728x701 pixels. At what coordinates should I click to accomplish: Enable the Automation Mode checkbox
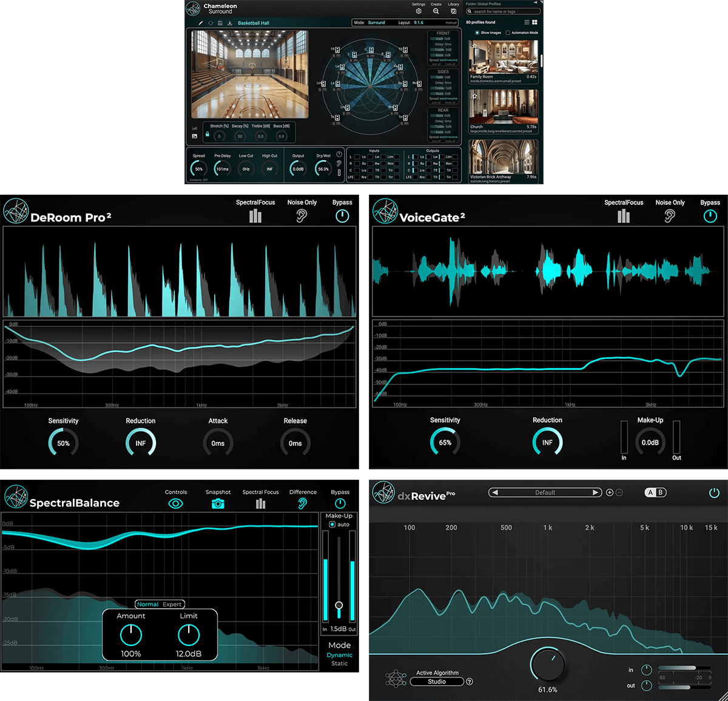point(508,33)
